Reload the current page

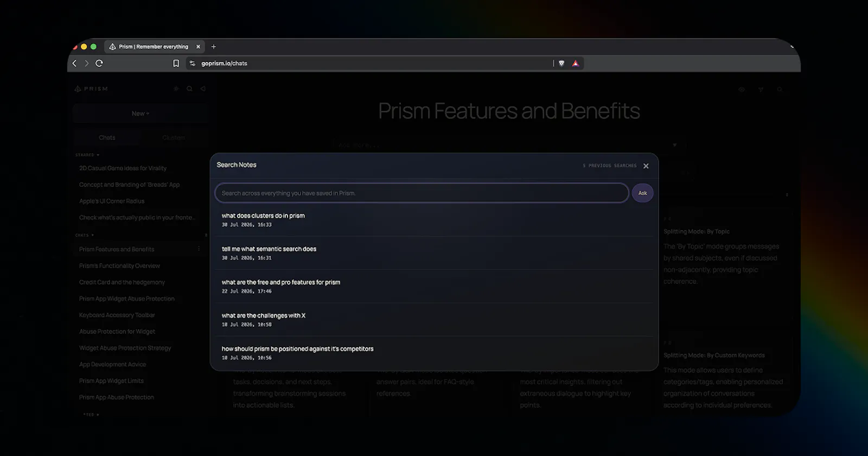pyautogui.click(x=99, y=64)
